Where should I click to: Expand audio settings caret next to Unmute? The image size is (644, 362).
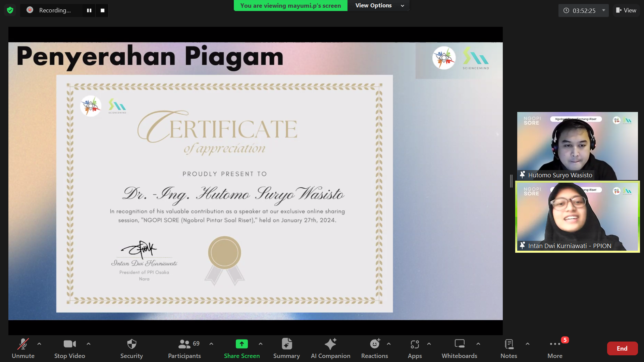[39, 344]
